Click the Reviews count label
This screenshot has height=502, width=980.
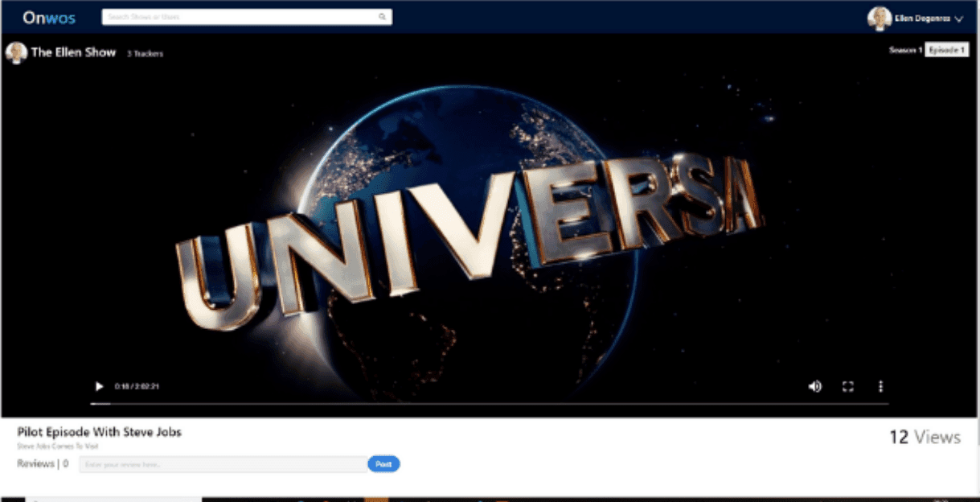[43, 463]
